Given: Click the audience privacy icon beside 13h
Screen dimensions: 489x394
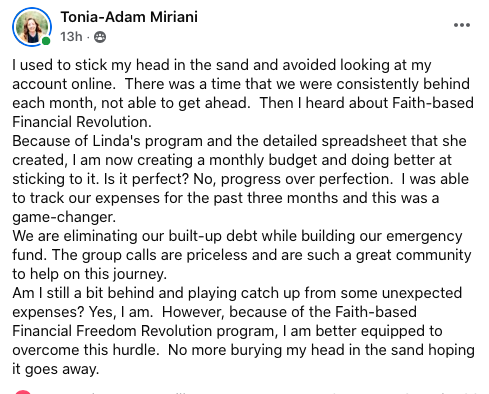Looking at the screenshot, I should (100, 37).
